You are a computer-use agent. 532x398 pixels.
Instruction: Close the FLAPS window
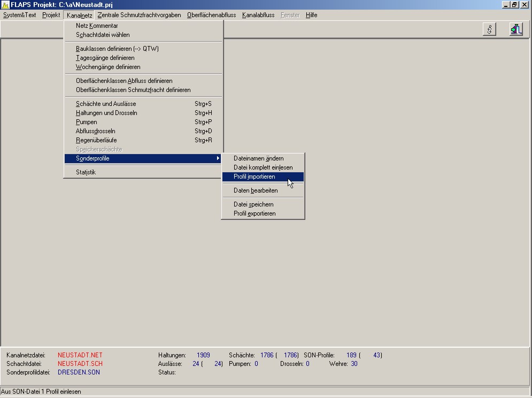524,5
